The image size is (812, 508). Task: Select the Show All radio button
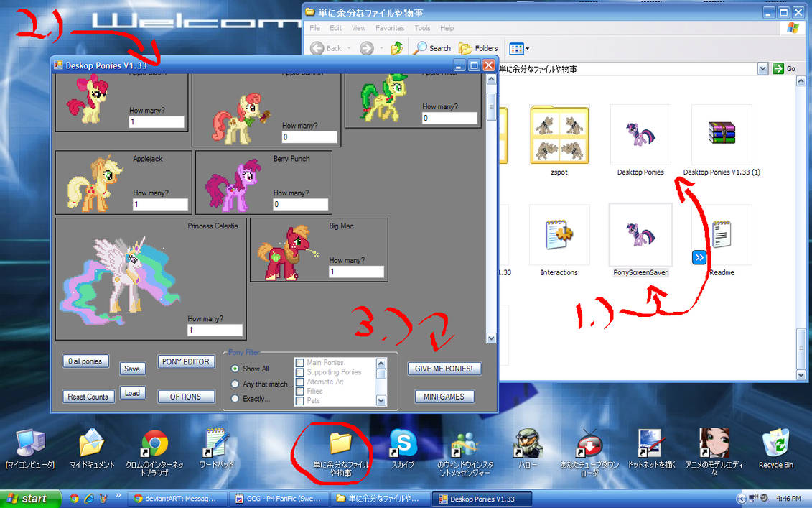(x=235, y=369)
